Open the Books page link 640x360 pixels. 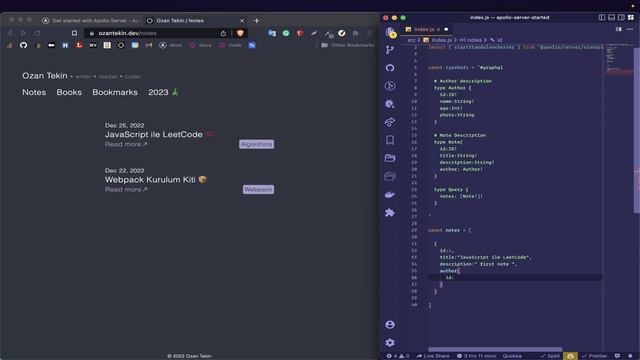tap(69, 92)
